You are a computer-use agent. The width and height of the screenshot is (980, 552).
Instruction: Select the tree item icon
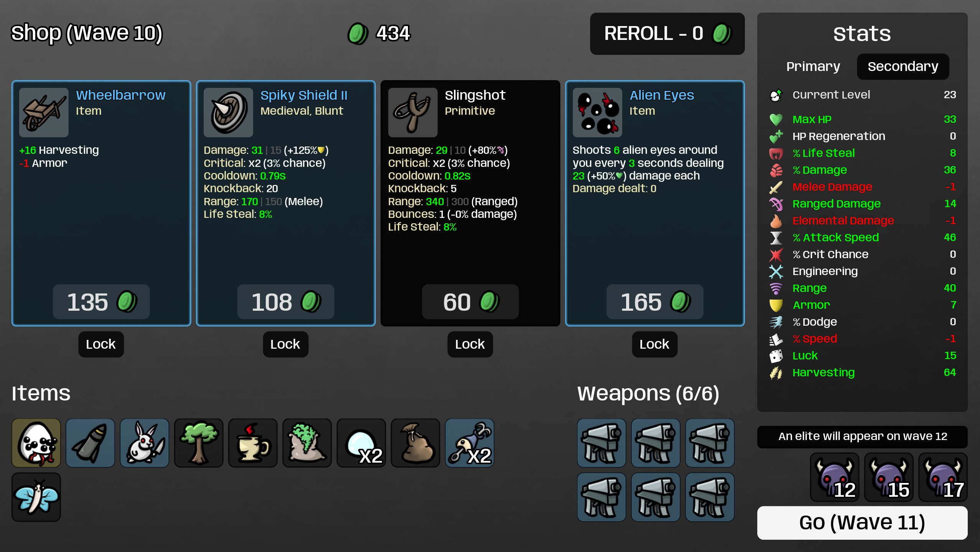[x=199, y=443]
